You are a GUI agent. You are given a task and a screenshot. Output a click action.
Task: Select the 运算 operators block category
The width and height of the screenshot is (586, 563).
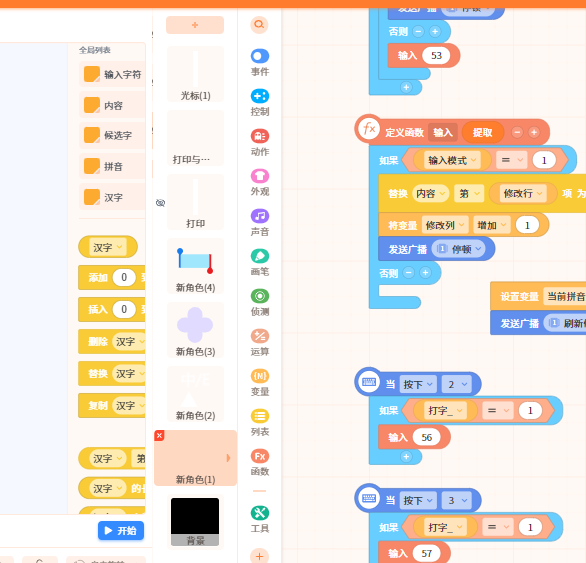tap(260, 343)
